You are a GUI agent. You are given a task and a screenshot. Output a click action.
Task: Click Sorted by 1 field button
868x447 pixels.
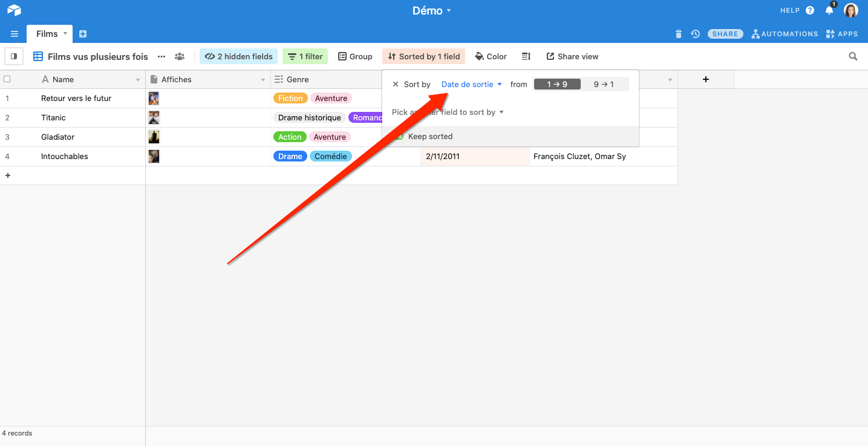point(423,56)
